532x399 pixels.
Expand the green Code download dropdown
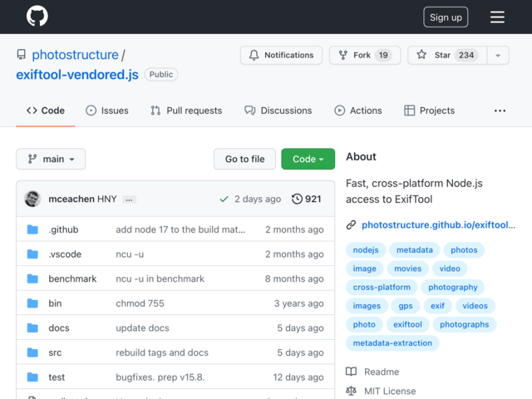(308, 159)
